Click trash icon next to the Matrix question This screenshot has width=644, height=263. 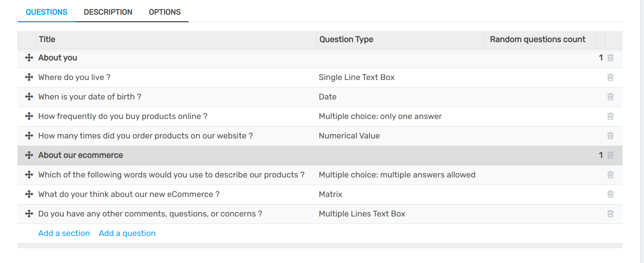pyautogui.click(x=611, y=194)
